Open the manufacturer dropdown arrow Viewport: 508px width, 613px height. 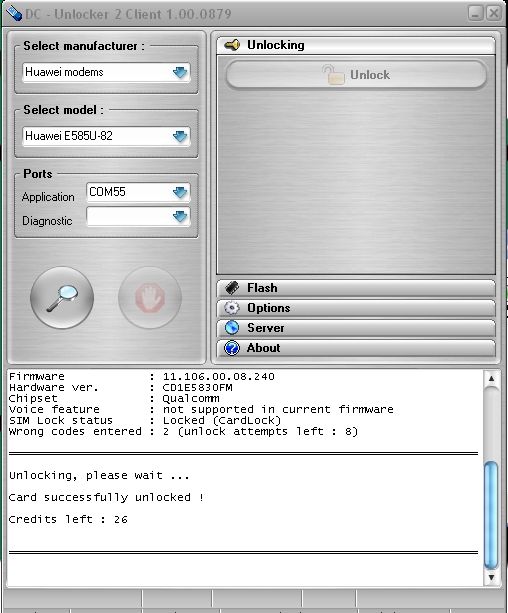click(180, 72)
